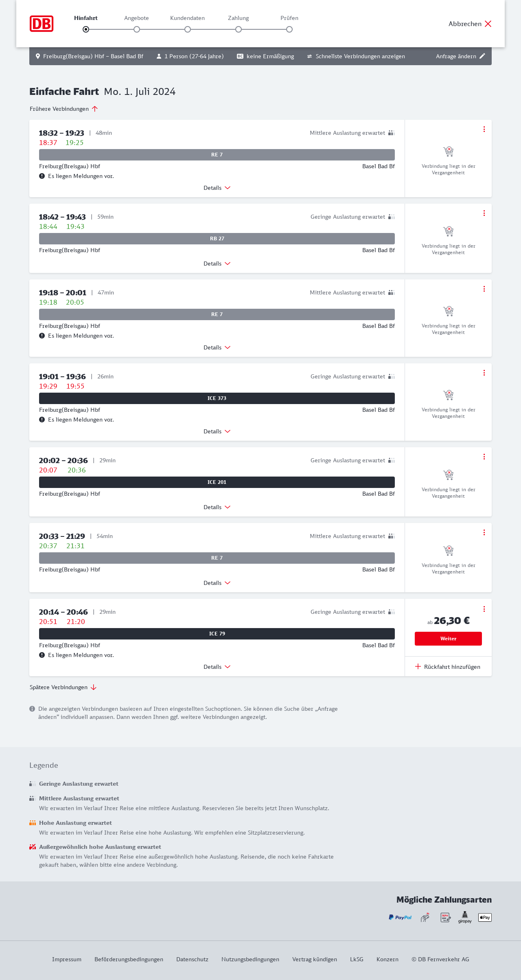This screenshot has height=980, width=521.
Task: Click the ICE 373 train bar
Action: pyautogui.click(x=217, y=398)
